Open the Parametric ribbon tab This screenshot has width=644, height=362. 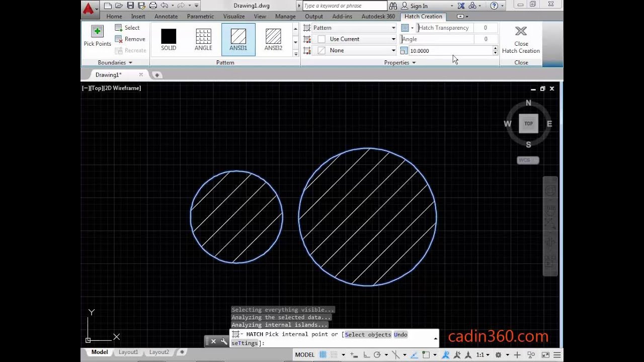(x=200, y=17)
